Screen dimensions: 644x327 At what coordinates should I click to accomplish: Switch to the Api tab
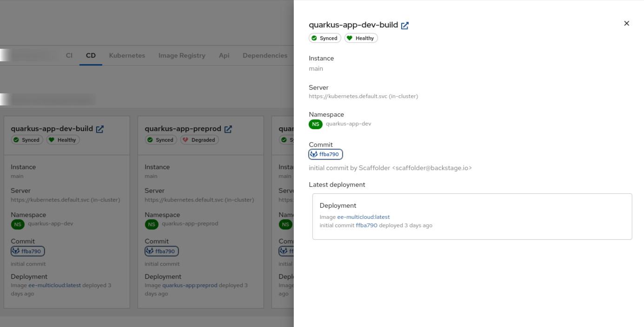pos(224,55)
